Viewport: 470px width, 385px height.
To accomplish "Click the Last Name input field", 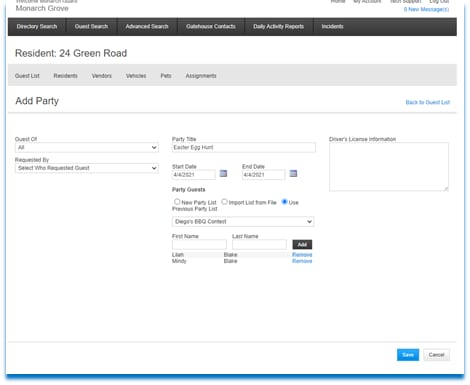I will [259, 244].
